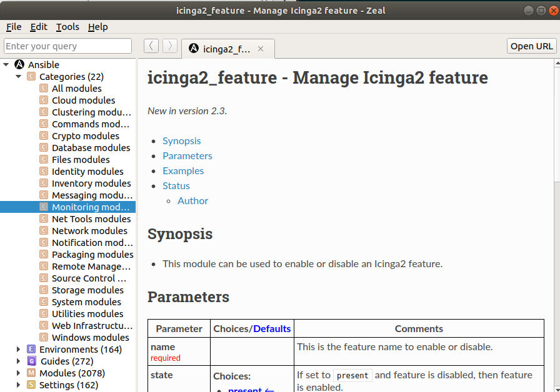Click the "state" parameter cell
This screenshot has width=560, height=392.
click(179, 379)
